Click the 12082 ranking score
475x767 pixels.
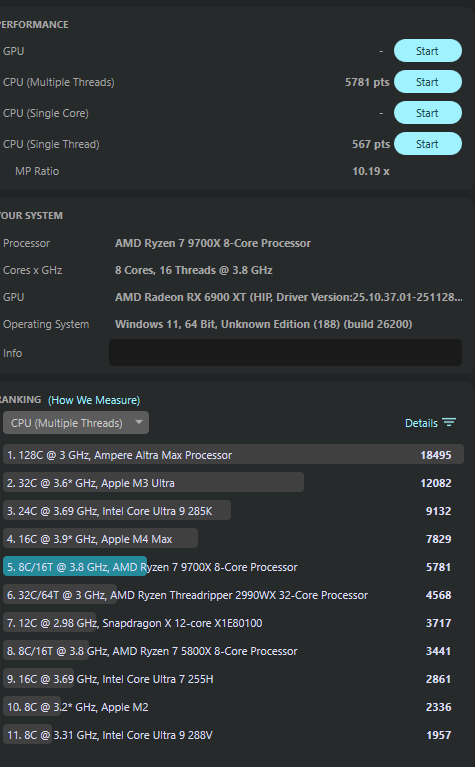click(436, 483)
